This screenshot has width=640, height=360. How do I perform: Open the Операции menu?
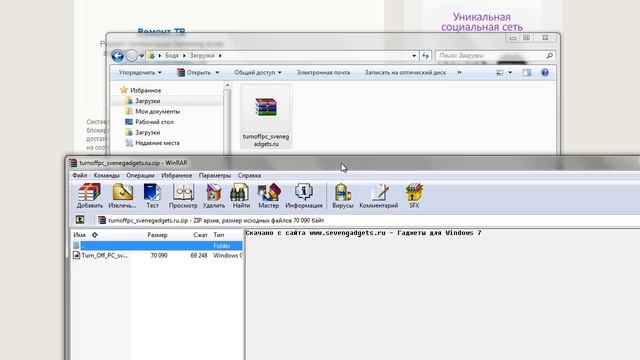pyautogui.click(x=140, y=176)
